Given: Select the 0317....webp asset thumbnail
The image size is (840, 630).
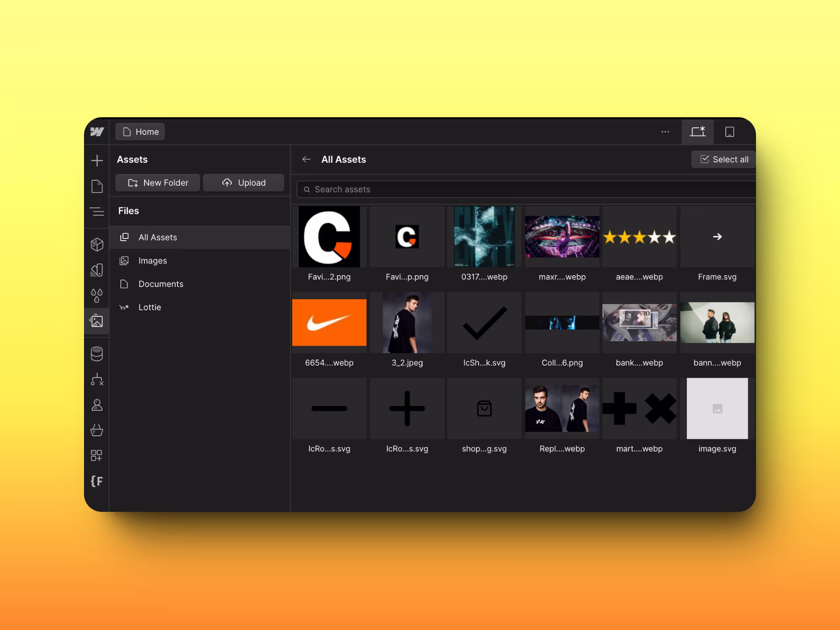Looking at the screenshot, I should (484, 237).
